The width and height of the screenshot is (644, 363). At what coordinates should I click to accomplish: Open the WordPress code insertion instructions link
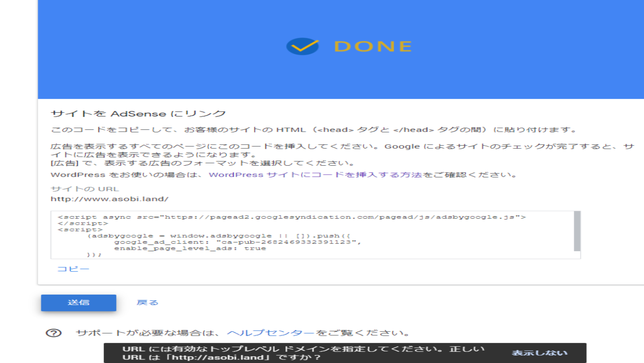[315, 175]
